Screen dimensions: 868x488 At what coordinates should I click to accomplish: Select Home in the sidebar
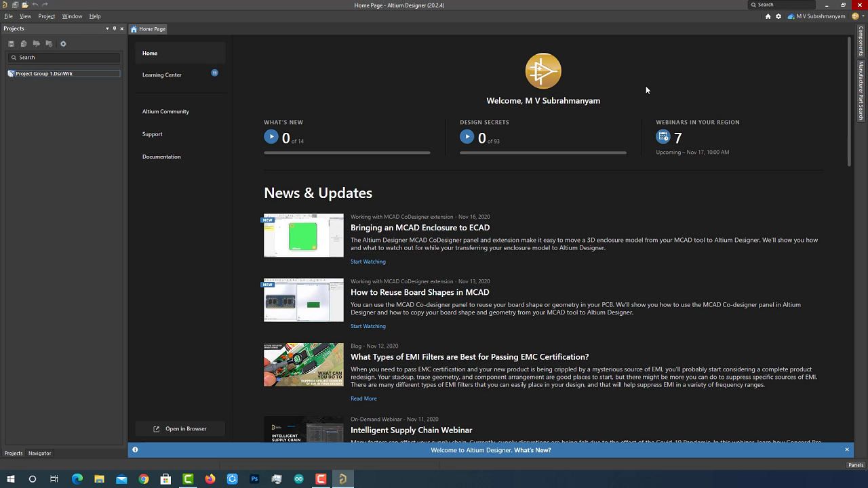coord(180,53)
